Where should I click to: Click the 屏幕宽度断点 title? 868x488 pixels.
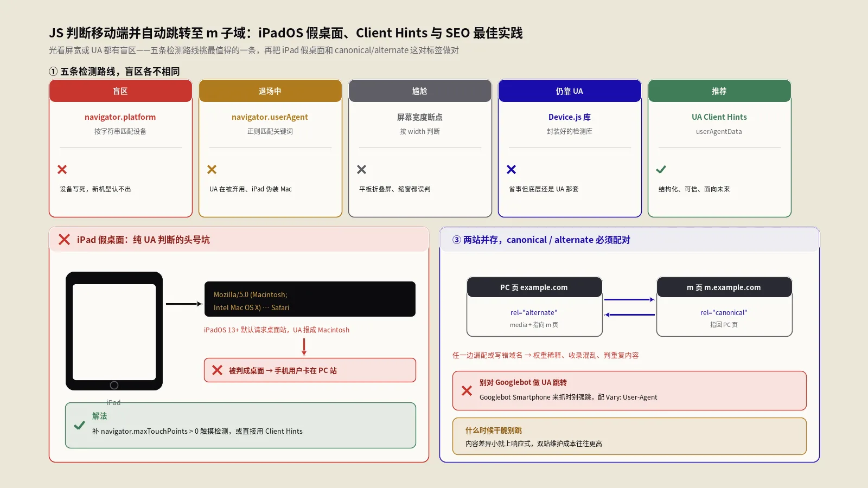[420, 117]
